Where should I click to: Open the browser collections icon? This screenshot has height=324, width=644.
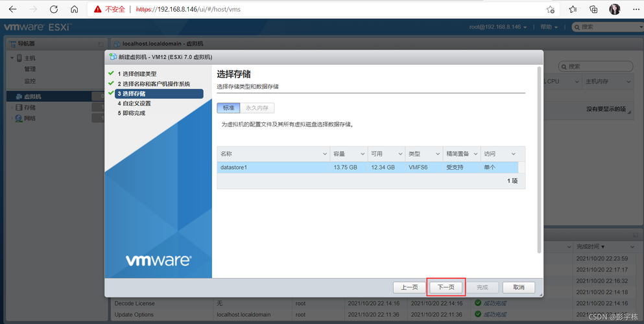pyautogui.click(x=593, y=10)
